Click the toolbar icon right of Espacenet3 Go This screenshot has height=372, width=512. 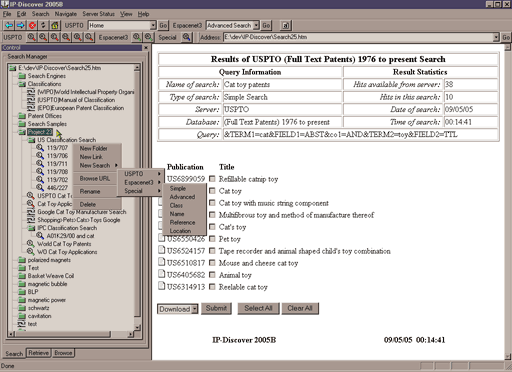click(285, 25)
